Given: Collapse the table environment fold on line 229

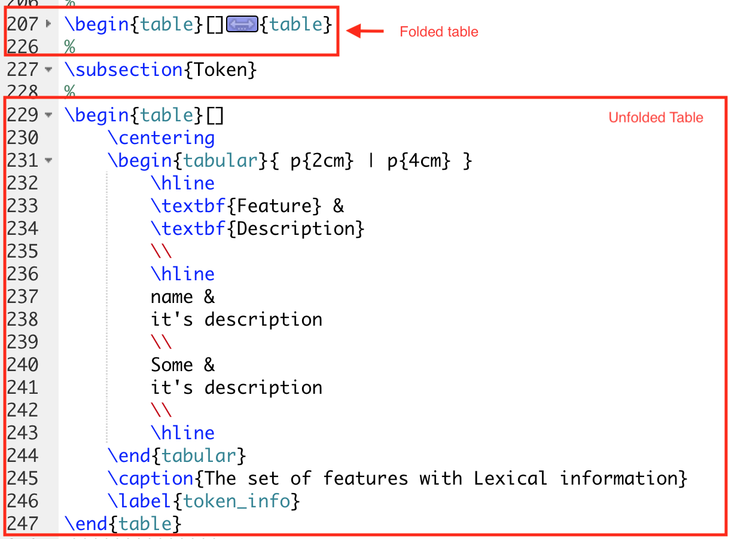Looking at the screenshot, I should 48,115.
